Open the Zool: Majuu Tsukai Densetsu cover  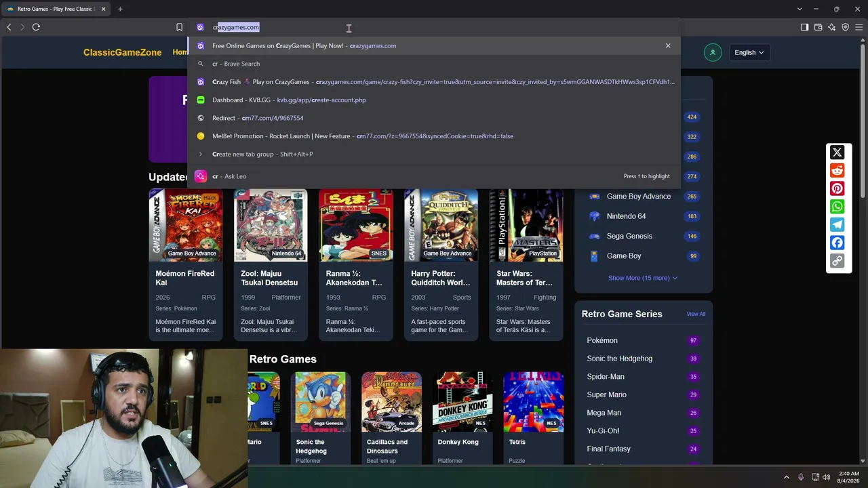click(x=271, y=225)
